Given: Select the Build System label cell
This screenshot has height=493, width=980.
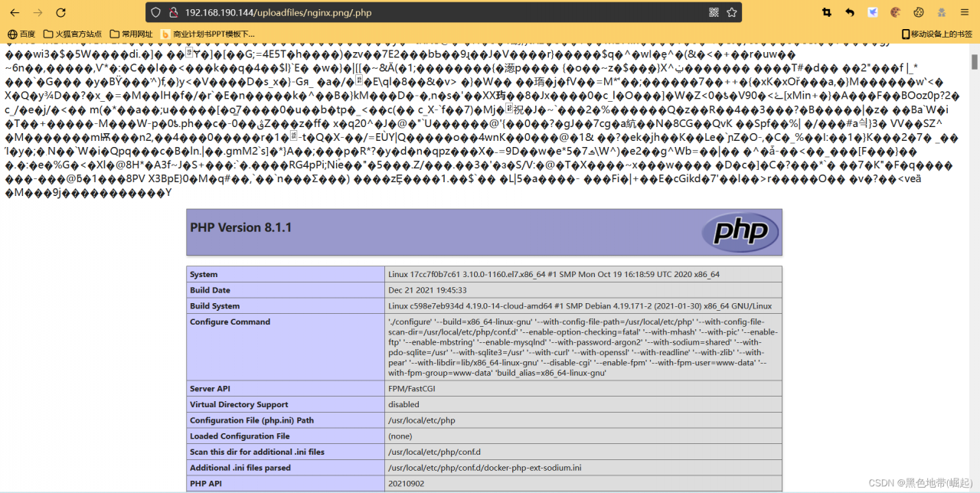Looking at the screenshot, I should pyautogui.click(x=286, y=306).
